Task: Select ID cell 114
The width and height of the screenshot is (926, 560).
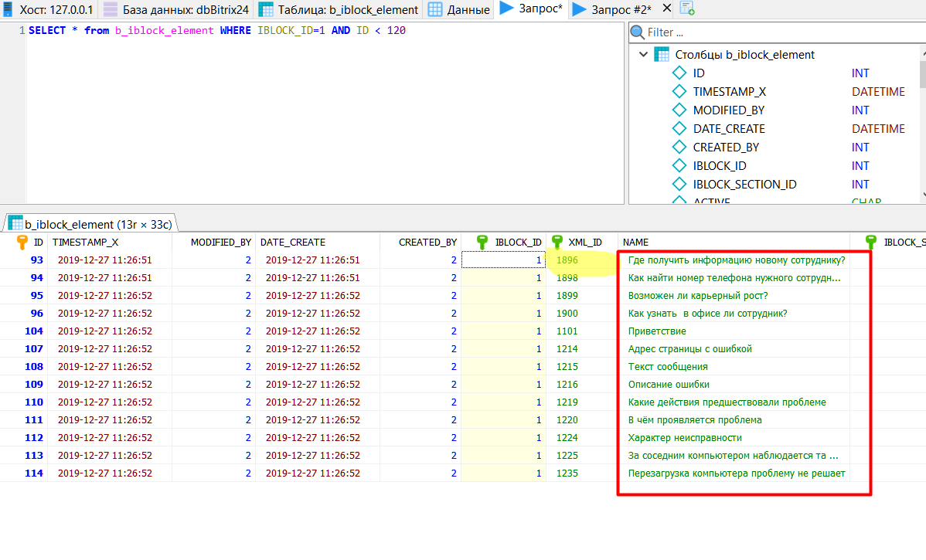Action: click(24, 473)
